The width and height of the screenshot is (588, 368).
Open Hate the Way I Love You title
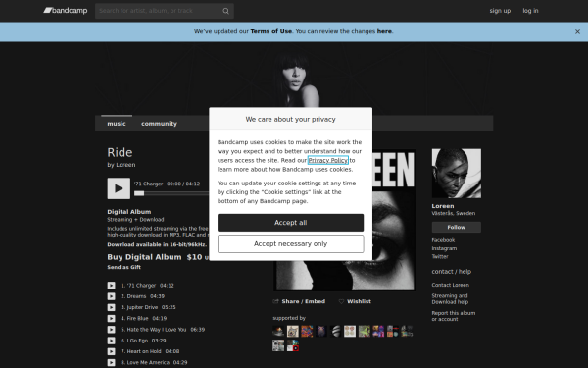[x=157, y=330]
